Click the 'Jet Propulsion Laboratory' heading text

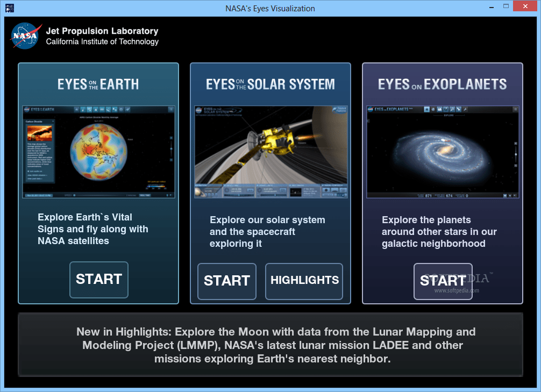[102, 31]
